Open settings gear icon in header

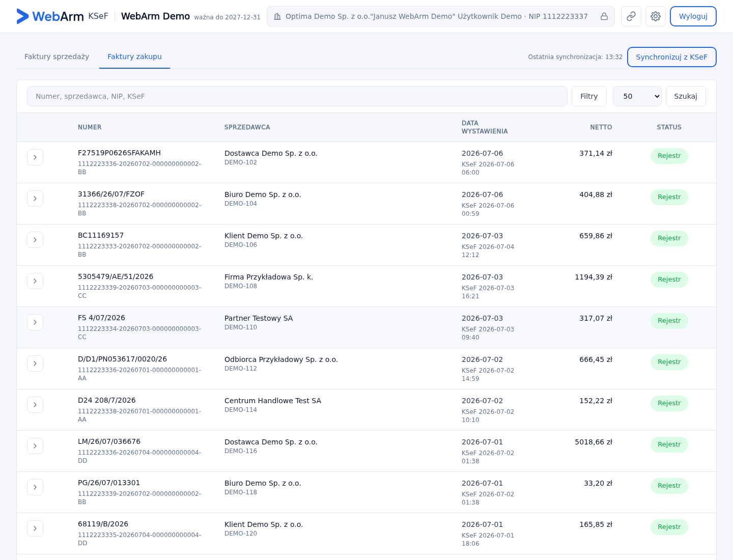point(656,16)
